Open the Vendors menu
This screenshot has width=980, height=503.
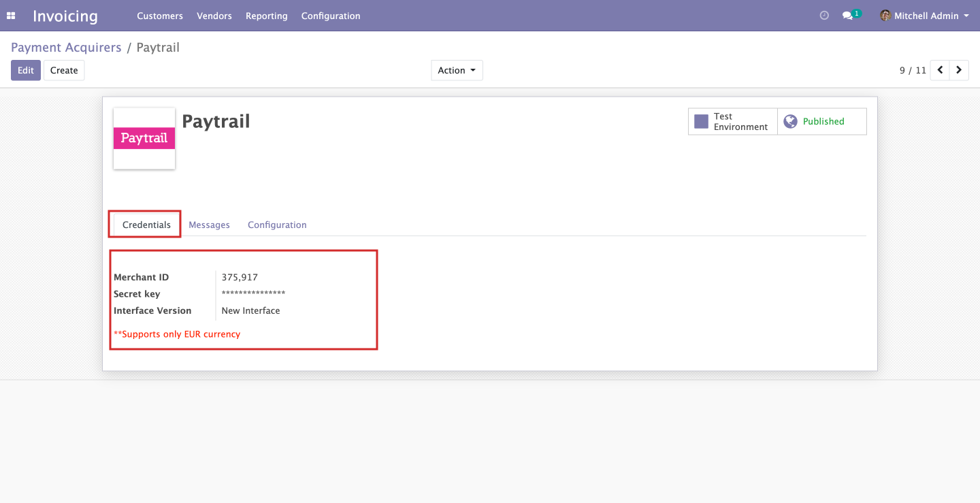coord(214,16)
